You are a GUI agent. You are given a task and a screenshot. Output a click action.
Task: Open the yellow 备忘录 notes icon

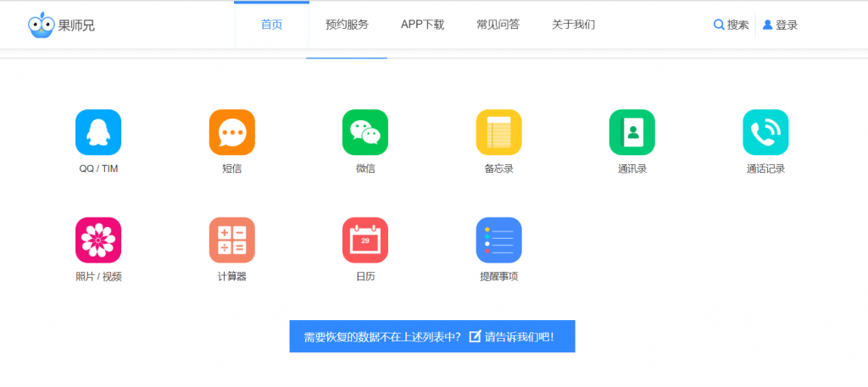[x=498, y=132]
